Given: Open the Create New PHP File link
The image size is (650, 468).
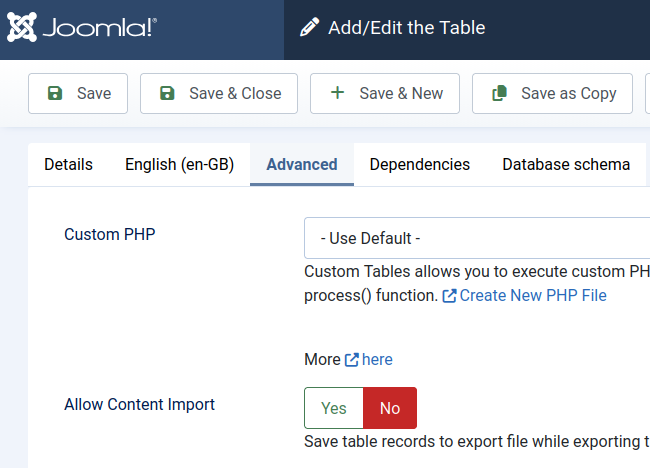Looking at the screenshot, I should pyautogui.click(x=533, y=296).
